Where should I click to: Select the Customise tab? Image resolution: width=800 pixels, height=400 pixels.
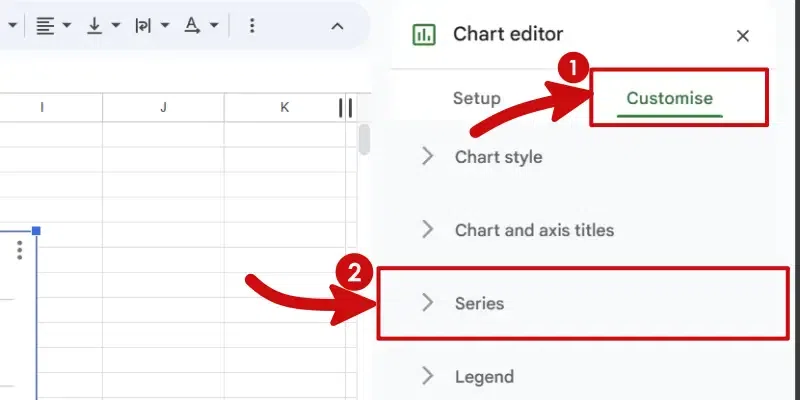[669, 98]
